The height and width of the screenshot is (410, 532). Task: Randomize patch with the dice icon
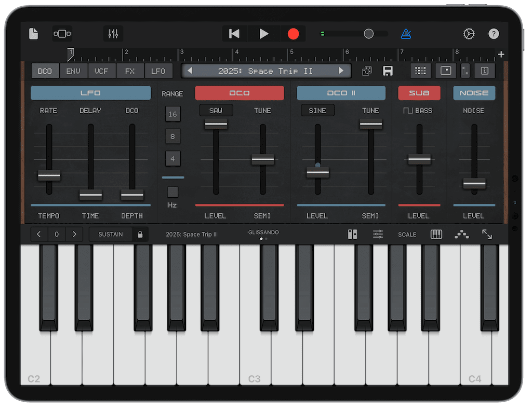tap(367, 71)
